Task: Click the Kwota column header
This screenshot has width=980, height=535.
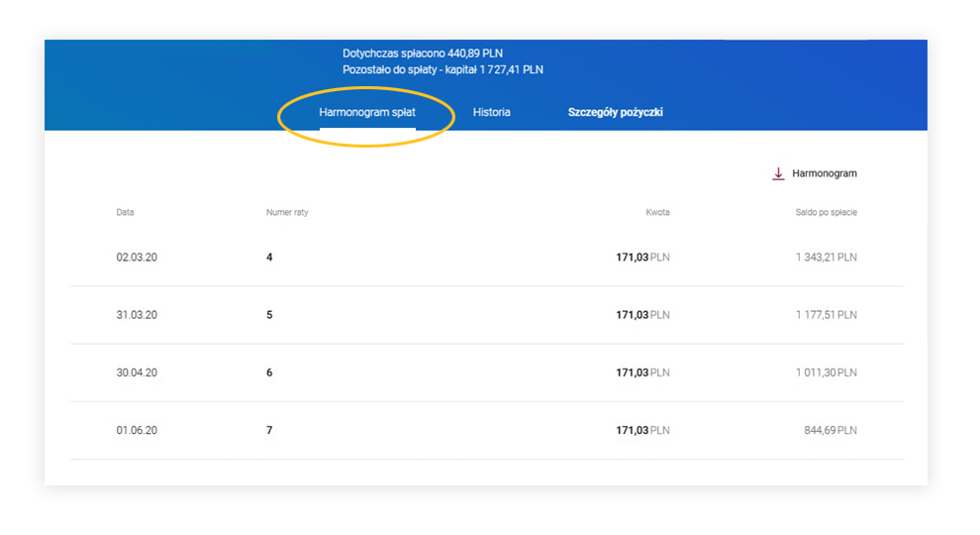Action: (657, 213)
